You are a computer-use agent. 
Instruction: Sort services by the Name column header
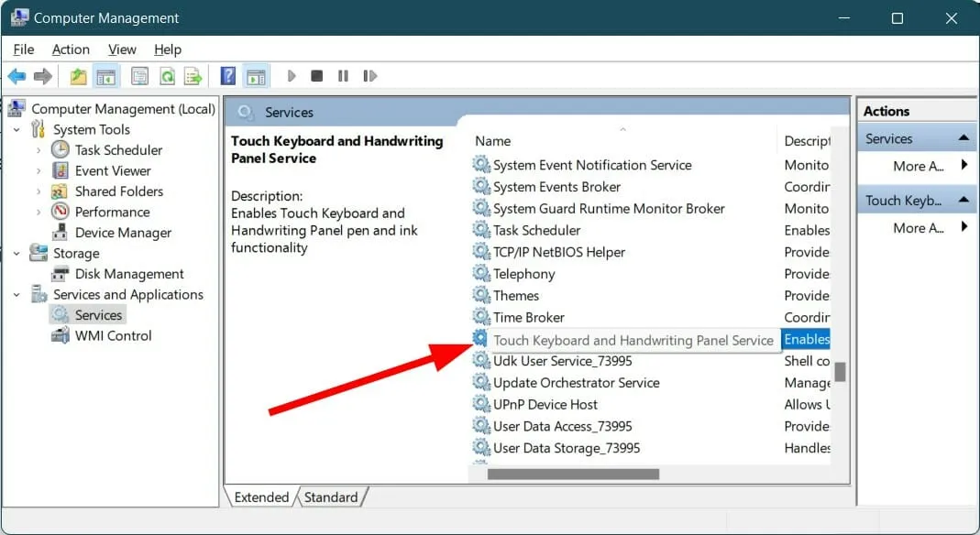click(550, 141)
